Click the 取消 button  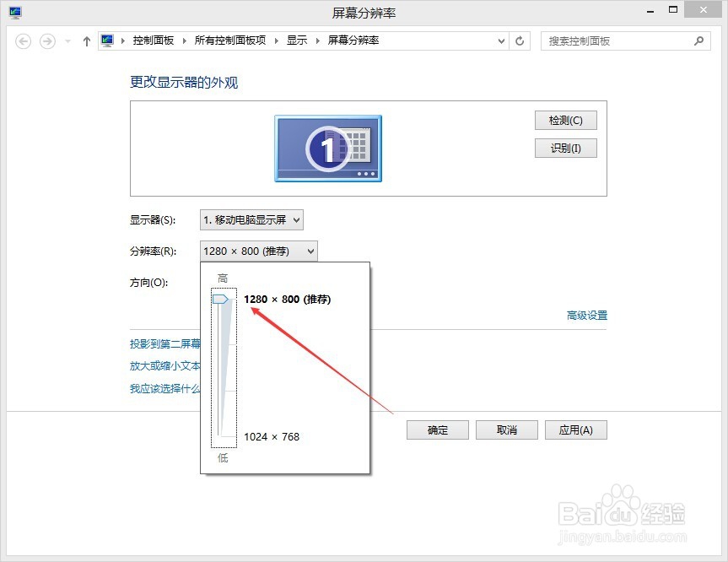pyautogui.click(x=506, y=430)
